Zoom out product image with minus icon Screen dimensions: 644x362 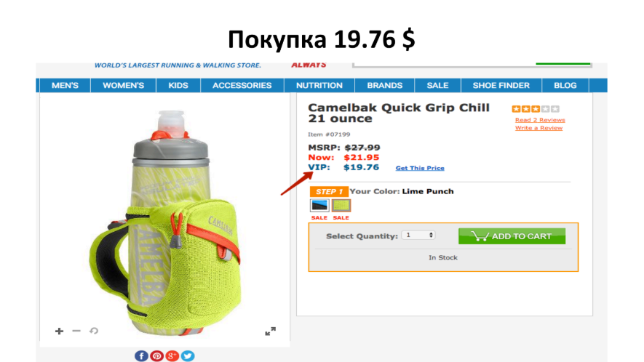(76, 331)
